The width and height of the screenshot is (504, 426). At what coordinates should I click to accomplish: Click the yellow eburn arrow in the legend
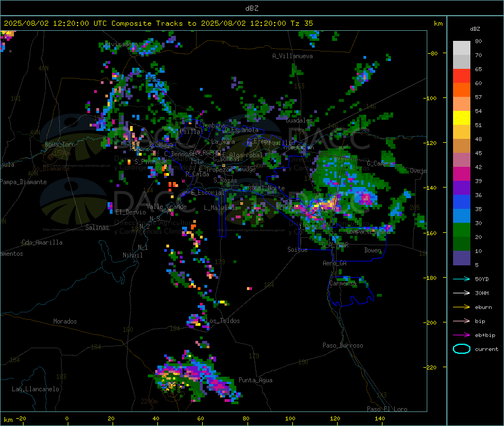[x=461, y=307]
